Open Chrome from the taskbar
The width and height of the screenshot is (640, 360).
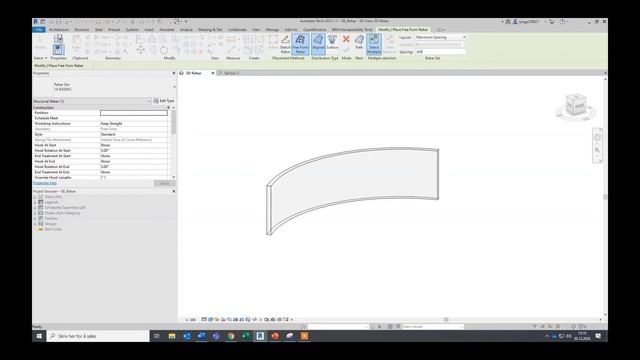pyautogui.click(x=231, y=336)
